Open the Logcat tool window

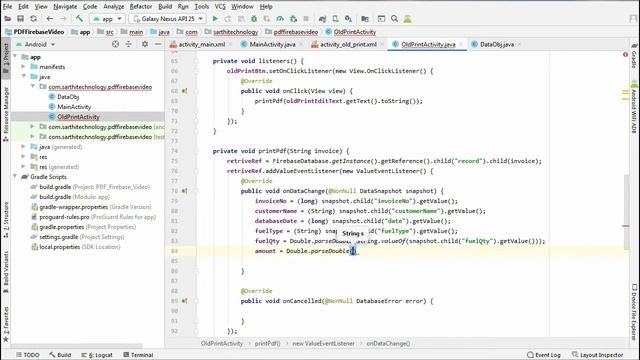(97, 355)
